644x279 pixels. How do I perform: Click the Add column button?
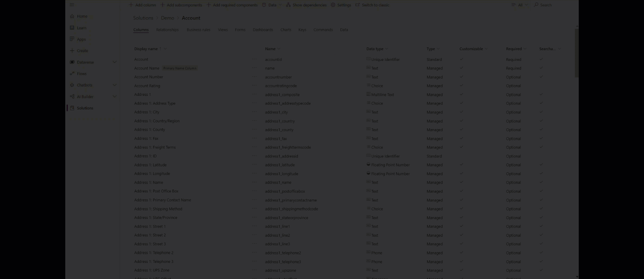coord(143,5)
